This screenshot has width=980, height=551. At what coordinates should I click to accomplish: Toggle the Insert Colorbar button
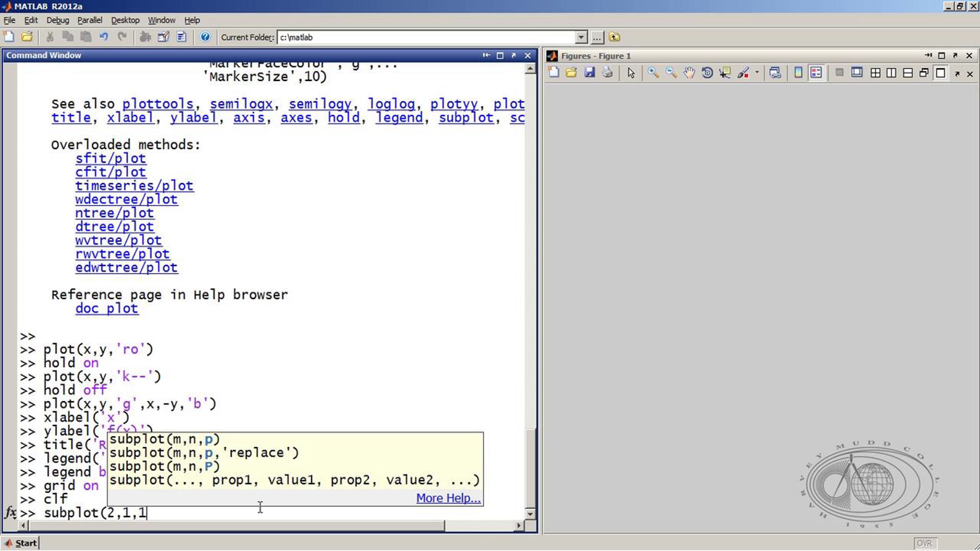tap(798, 73)
